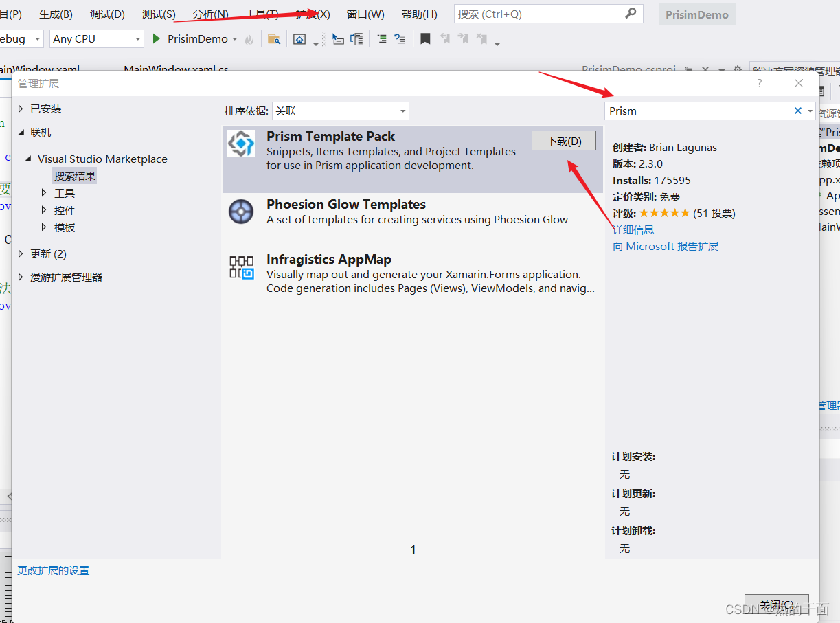The image size is (840, 623).
Task: Click the 下载(D) download button
Action: (x=564, y=141)
